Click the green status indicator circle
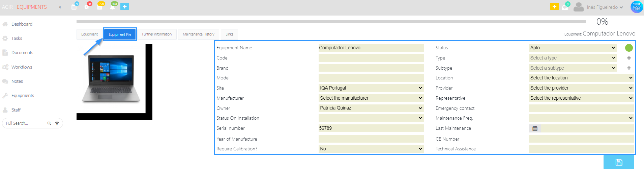This screenshot has height=171, width=644. [629, 48]
